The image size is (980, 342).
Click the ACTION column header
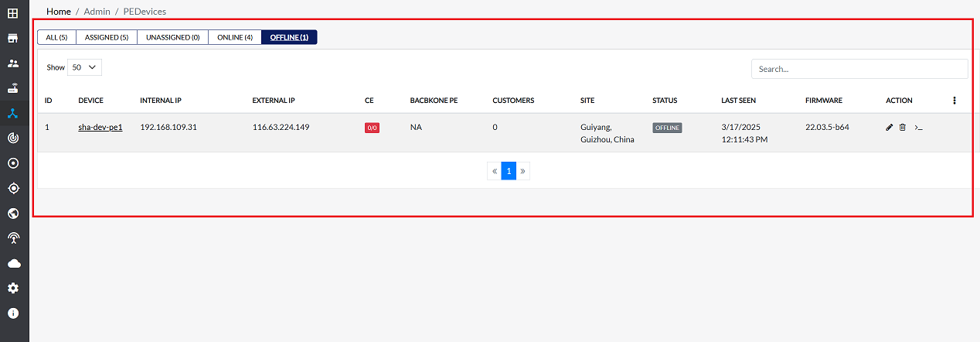coord(899,101)
